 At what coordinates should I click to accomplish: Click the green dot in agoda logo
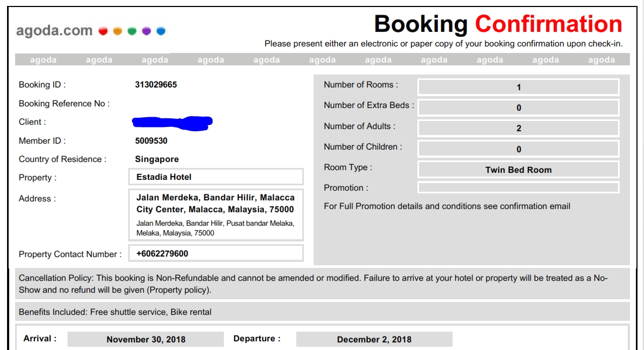pyautogui.click(x=132, y=31)
